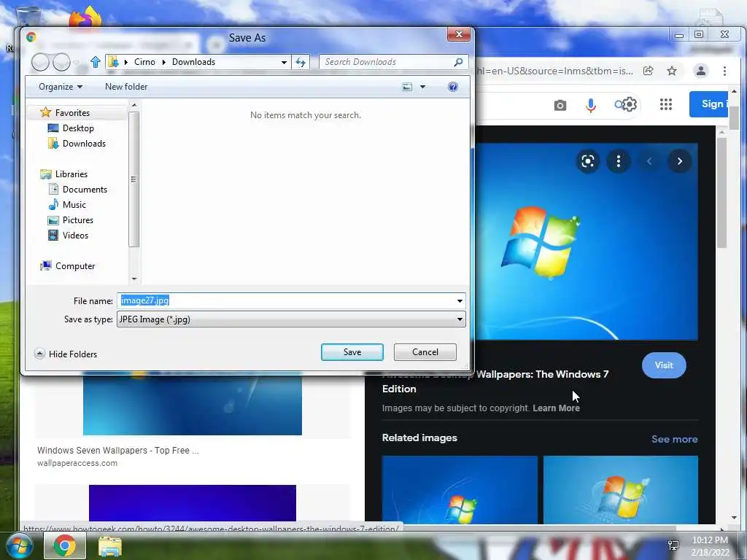This screenshot has height=560, width=747.
Task: Open Google quick settings gear icon
Action: click(x=630, y=104)
